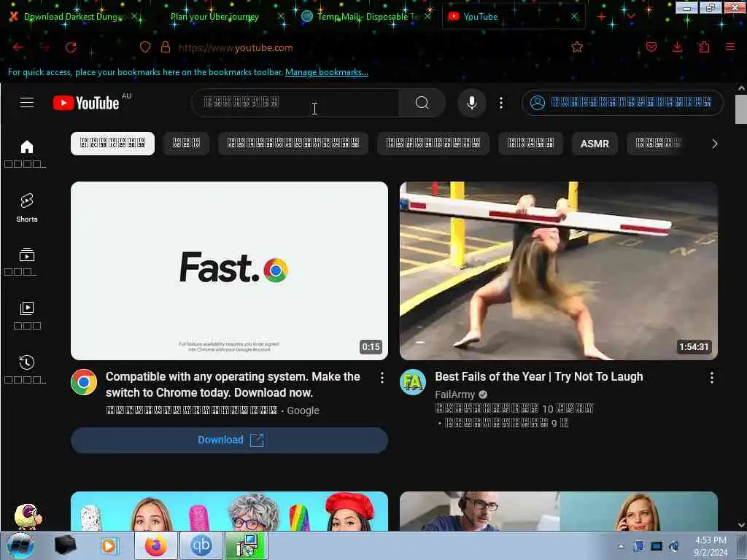Viewport: 747px width, 560px height.
Task: Switch to Temp Mail Disposable tab
Action: 365,17
